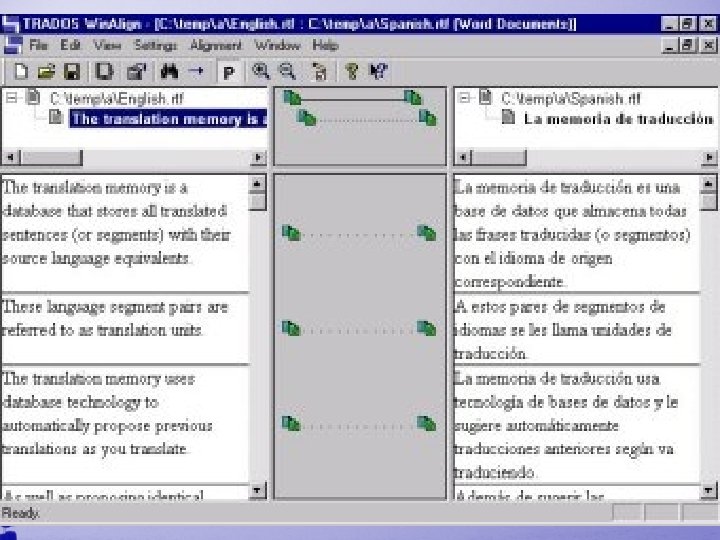Restore the inner document window
720x540 pixels.
tap(688, 45)
